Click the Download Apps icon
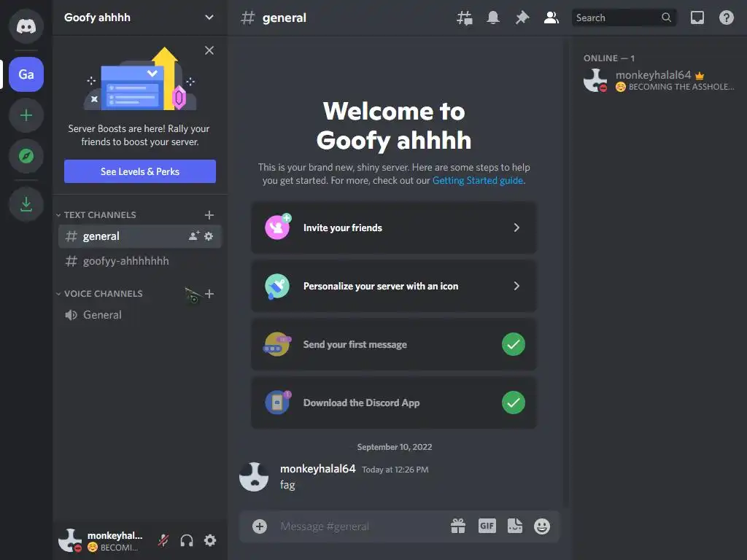747x560 pixels. [x=26, y=204]
